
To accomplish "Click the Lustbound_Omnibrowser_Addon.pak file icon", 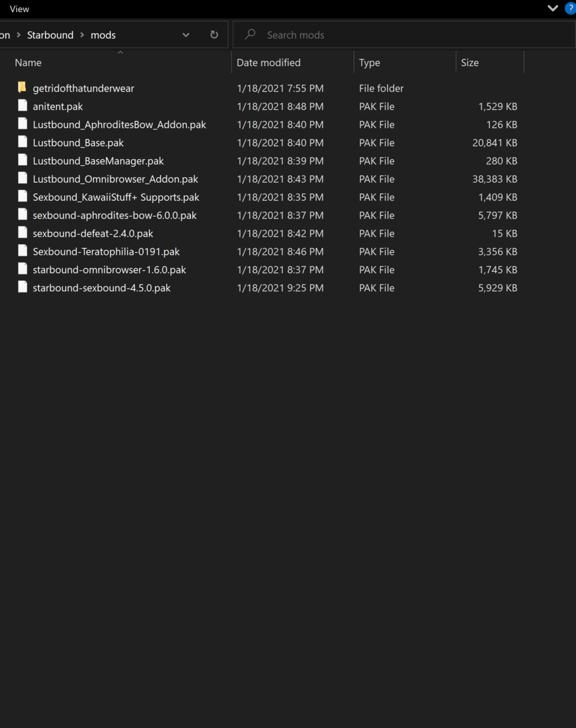I will [x=22, y=178].
